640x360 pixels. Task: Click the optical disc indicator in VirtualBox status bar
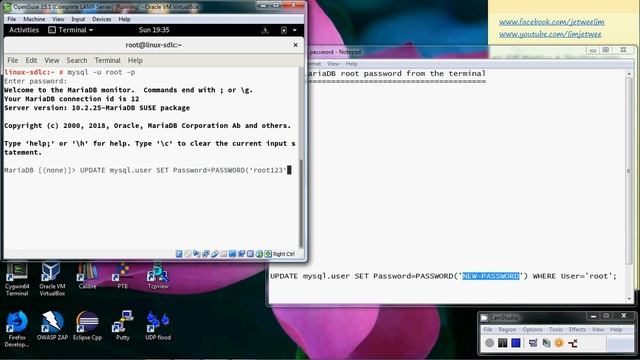click(188, 254)
